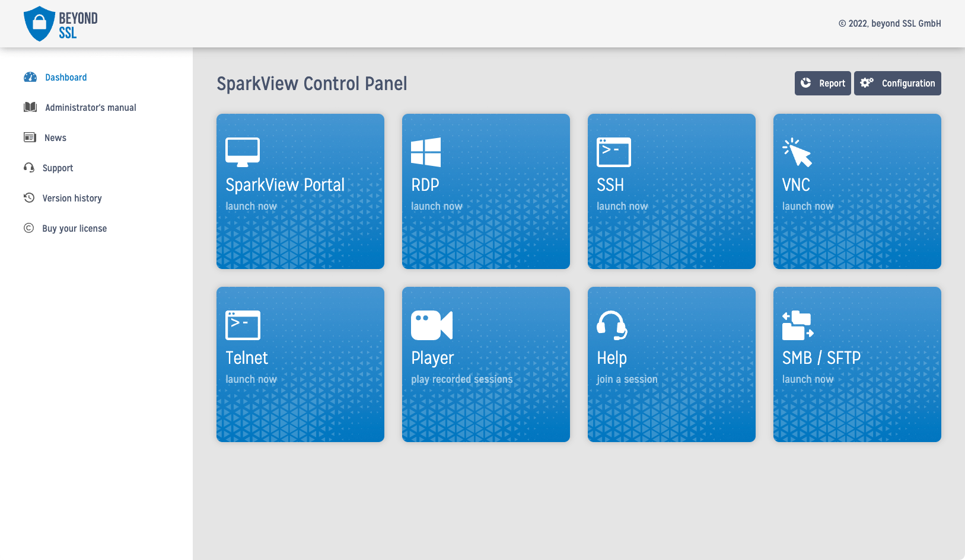
Task: Click the Buy your license copyright icon
Action: (28, 228)
